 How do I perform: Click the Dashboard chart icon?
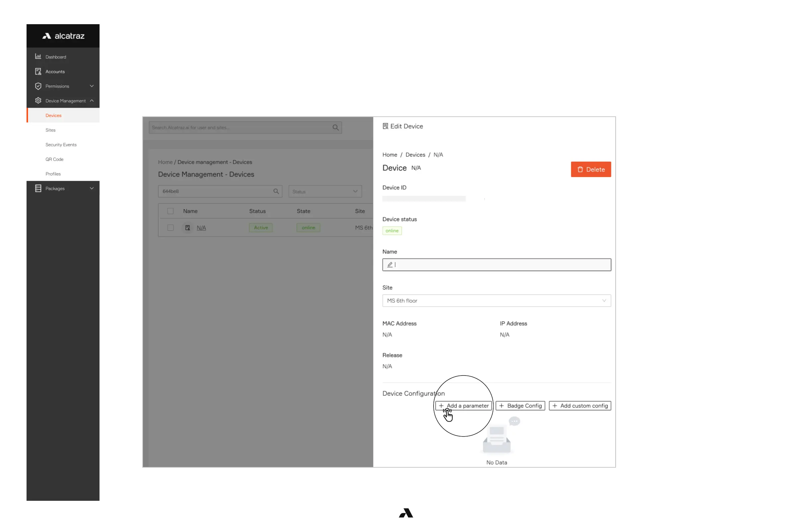point(38,57)
